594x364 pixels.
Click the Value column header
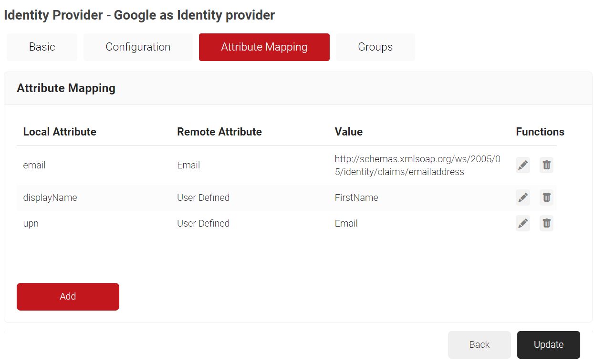[x=349, y=132]
